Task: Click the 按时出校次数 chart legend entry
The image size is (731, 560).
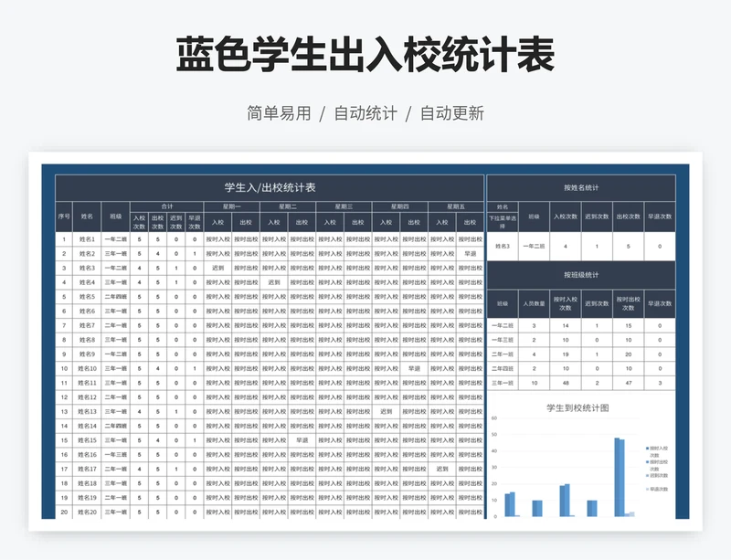Action: click(657, 465)
